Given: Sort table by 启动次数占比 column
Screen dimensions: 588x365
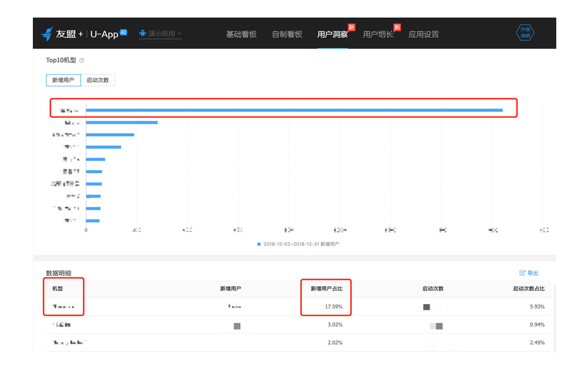Looking at the screenshot, I should pos(529,288).
